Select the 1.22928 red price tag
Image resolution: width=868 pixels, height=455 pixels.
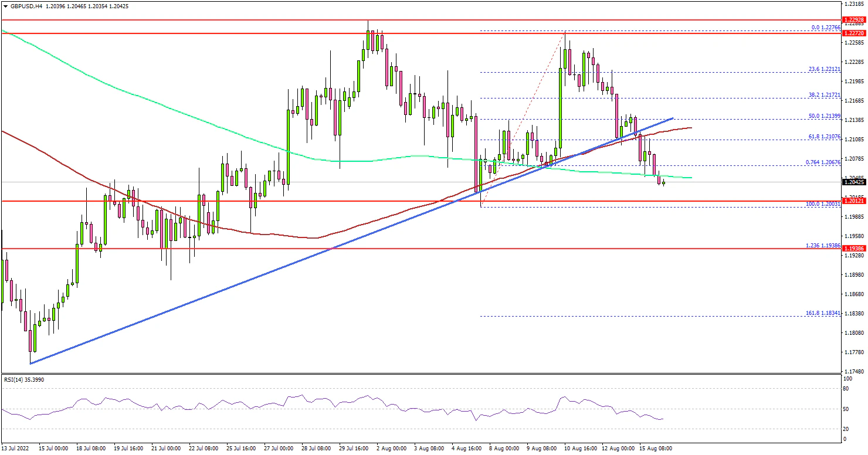point(855,20)
